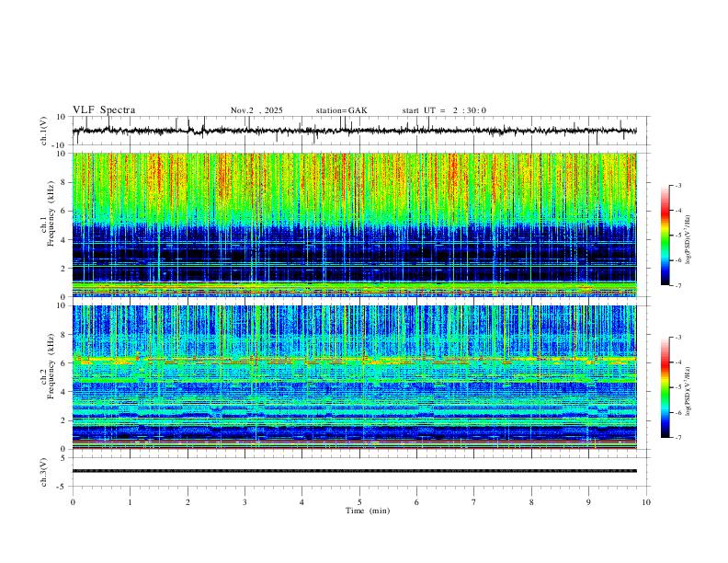728x563 pixels.
Task: Click the time axis tick label "2"
Action: coord(188,502)
